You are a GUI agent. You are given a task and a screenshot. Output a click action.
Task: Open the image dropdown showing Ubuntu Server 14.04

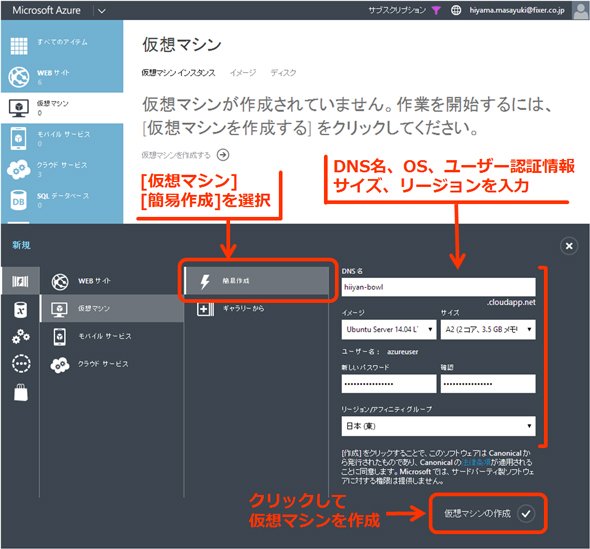389,330
